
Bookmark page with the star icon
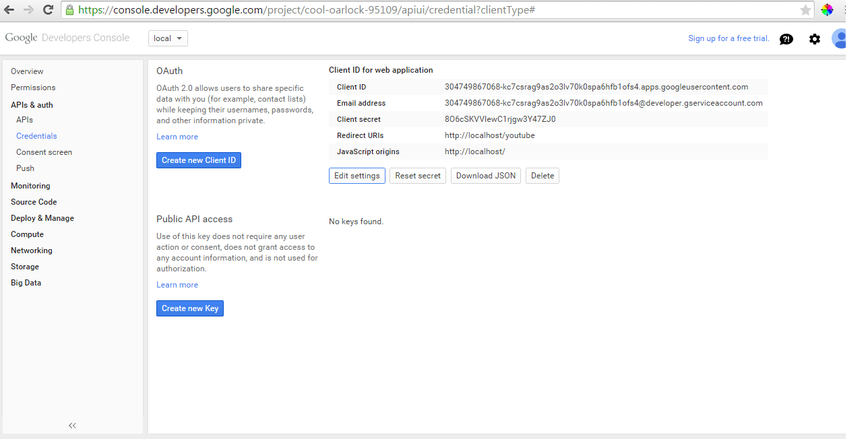click(805, 10)
